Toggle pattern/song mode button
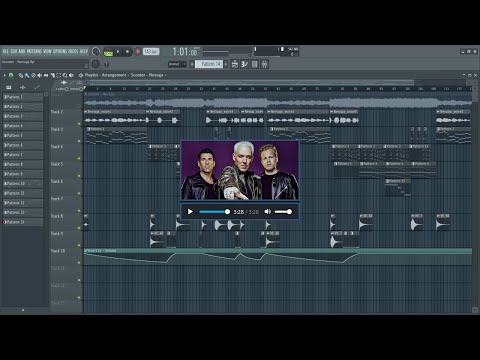 tap(108, 52)
